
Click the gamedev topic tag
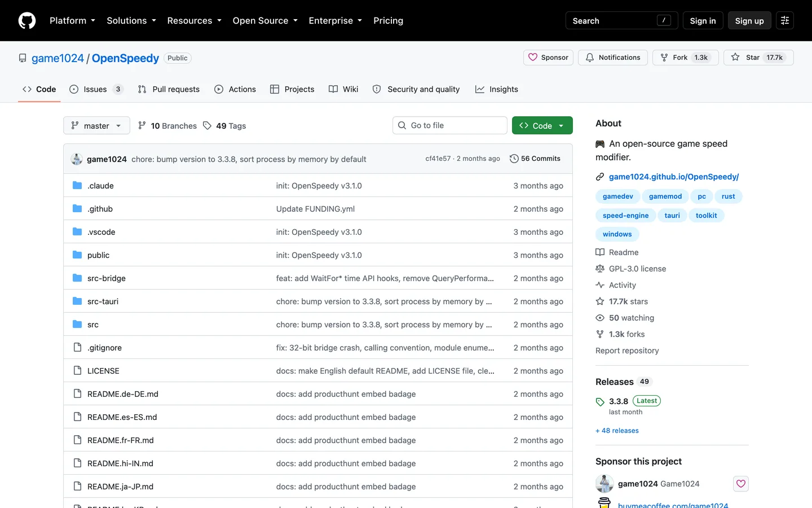coord(618,196)
